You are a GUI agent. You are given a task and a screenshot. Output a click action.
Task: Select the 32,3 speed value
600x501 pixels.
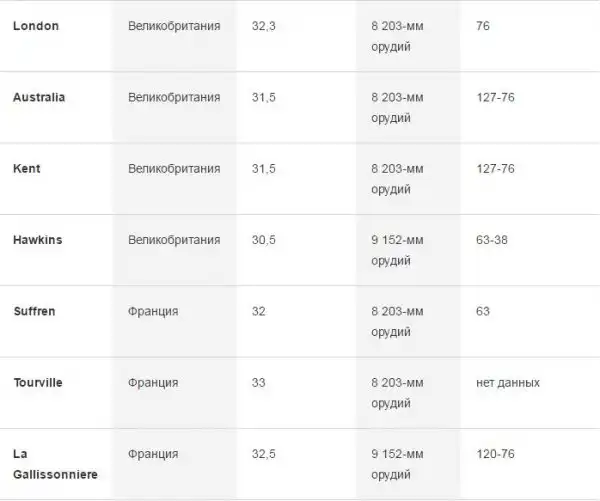[x=265, y=25]
